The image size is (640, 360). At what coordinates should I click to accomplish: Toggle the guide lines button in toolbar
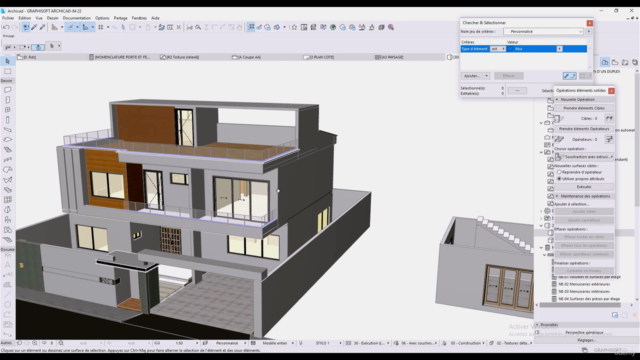click(70, 27)
